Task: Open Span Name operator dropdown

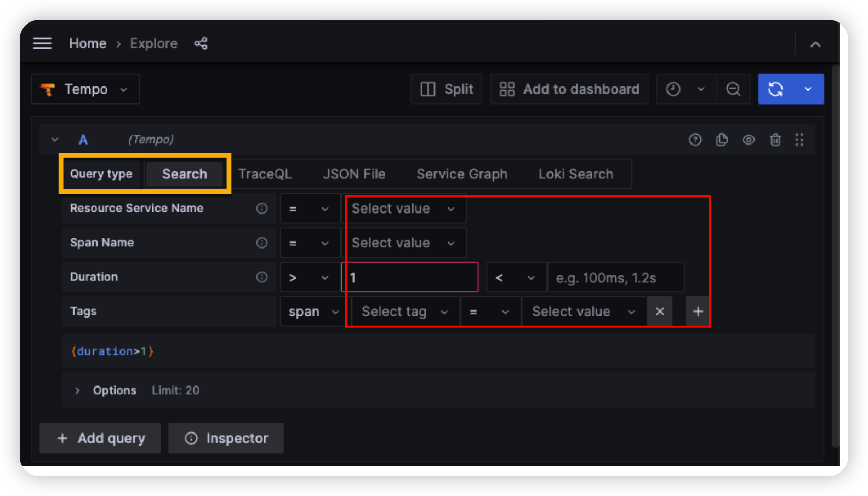Action: pos(310,243)
